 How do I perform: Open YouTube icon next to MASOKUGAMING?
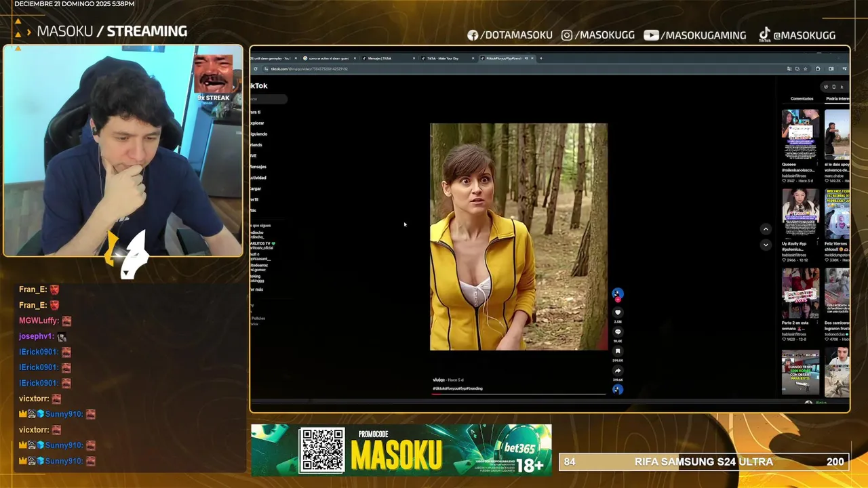(x=651, y=35)
